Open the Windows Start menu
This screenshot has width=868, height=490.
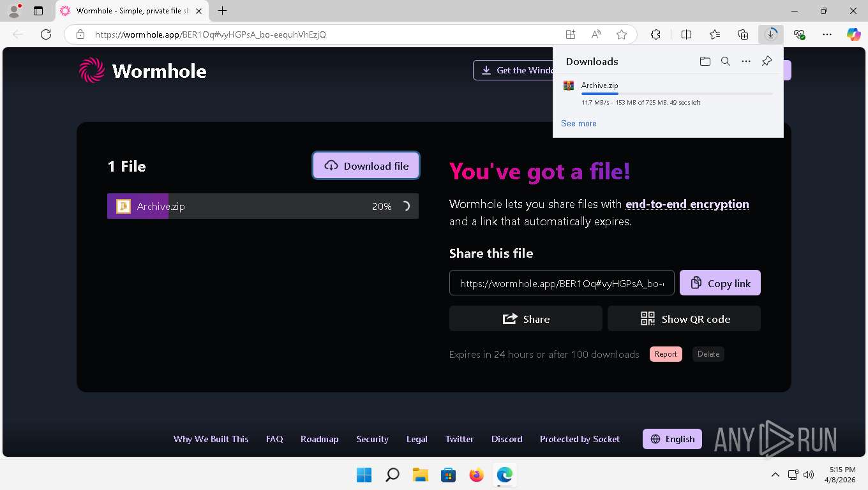click(364, 475)
